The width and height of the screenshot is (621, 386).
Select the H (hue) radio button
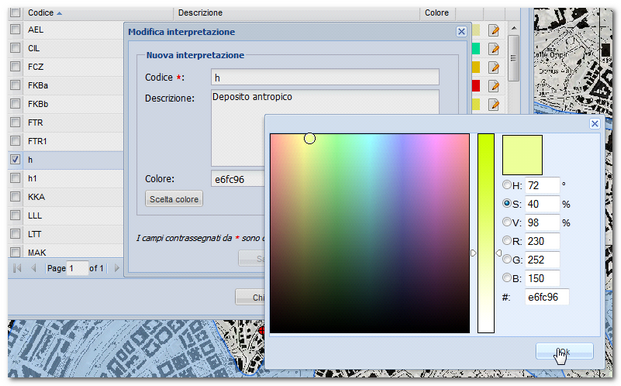tap(507, 184)
